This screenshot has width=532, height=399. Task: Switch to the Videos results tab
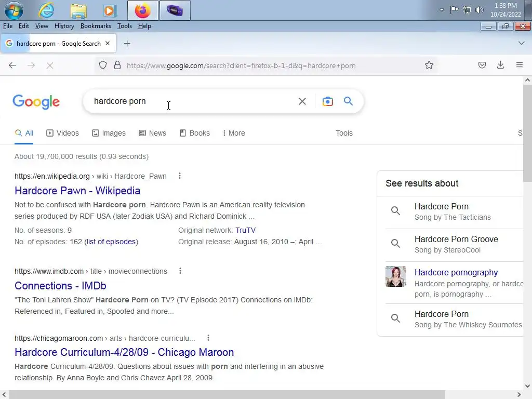pyautogui.click(x=62, y=133)
